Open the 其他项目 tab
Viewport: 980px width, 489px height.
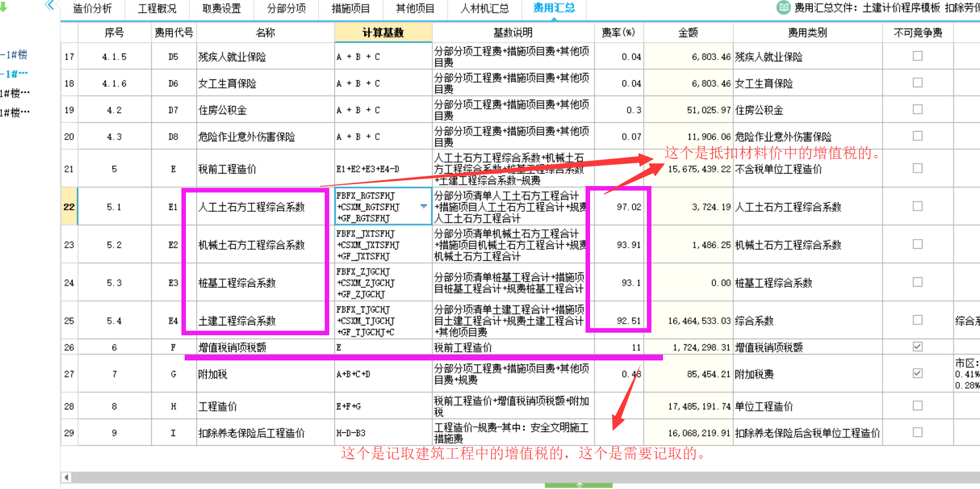(415, 9)
